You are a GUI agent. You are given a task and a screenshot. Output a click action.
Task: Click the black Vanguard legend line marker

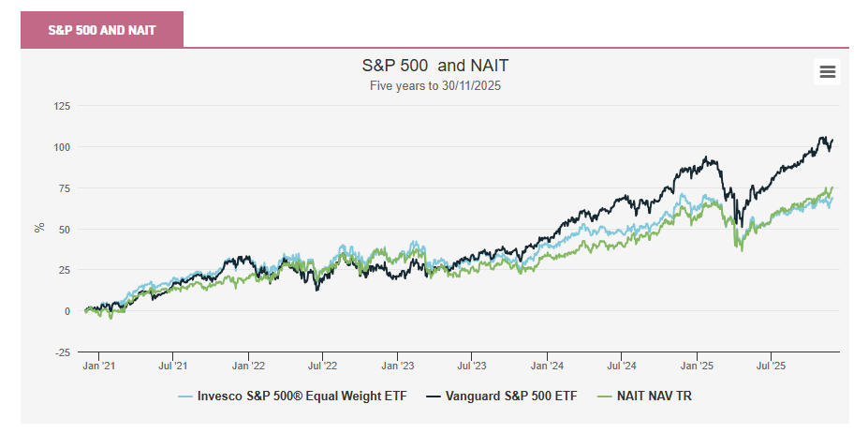[434, 397]
